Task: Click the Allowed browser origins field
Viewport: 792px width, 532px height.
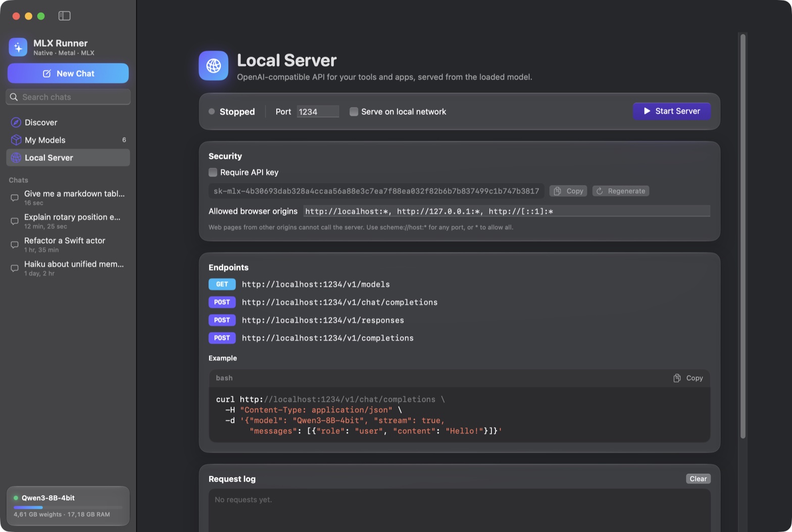Action: coord(507,211)
